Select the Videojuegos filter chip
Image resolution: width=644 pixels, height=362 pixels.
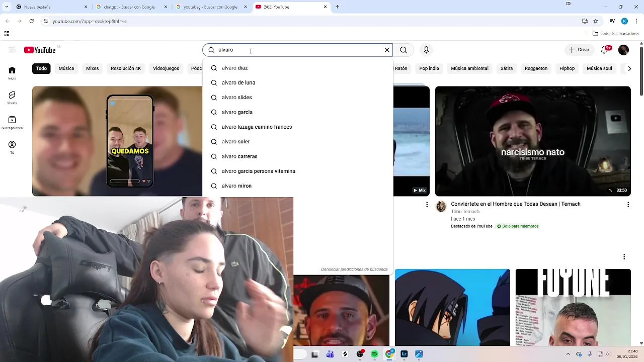(166, 68)
